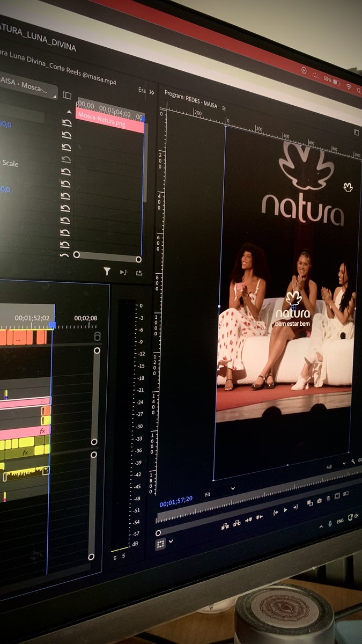Click the timeline audio tracks vertical scrollbar
The width and height of the screenshot is (362, 644).
92,506
